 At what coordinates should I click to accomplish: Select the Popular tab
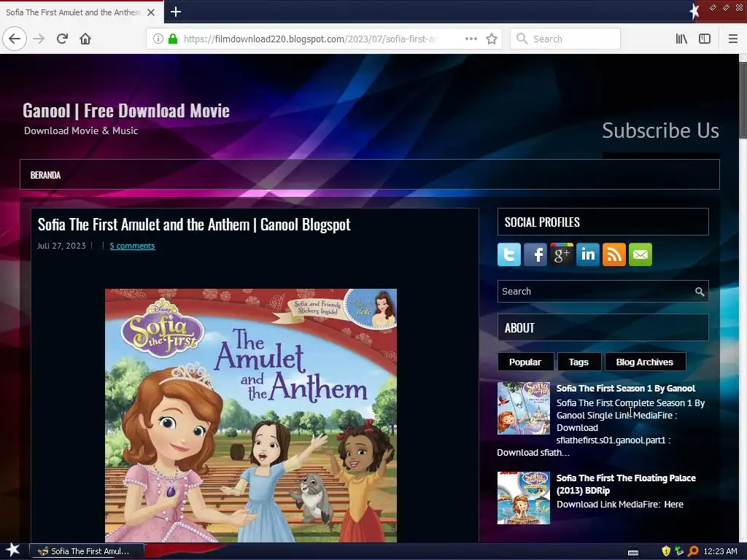(x=525, y=362)
